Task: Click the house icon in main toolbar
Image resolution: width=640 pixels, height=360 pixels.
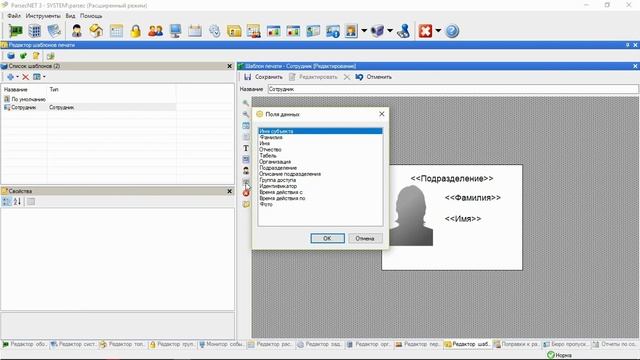Action: point(96,31)
